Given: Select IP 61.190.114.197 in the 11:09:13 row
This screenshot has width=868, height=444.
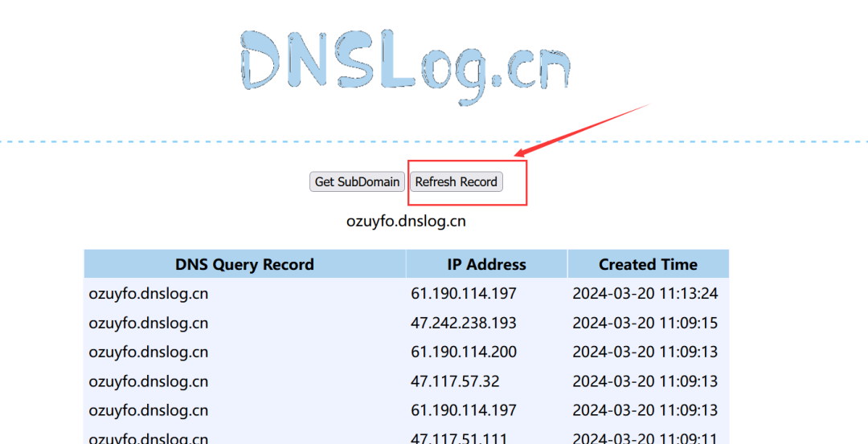Looking at the screenshot, I should pos(464,410).
